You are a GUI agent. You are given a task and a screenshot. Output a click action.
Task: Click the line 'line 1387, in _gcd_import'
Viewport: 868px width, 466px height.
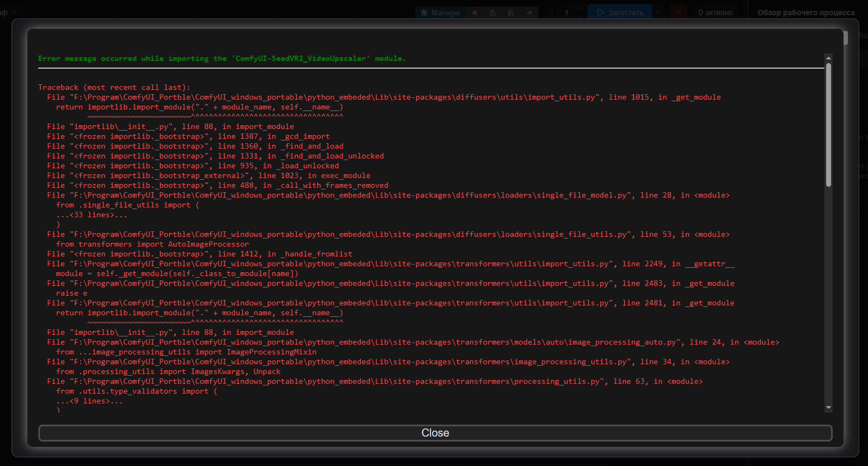pyautogui.click(x=188, y=136)
